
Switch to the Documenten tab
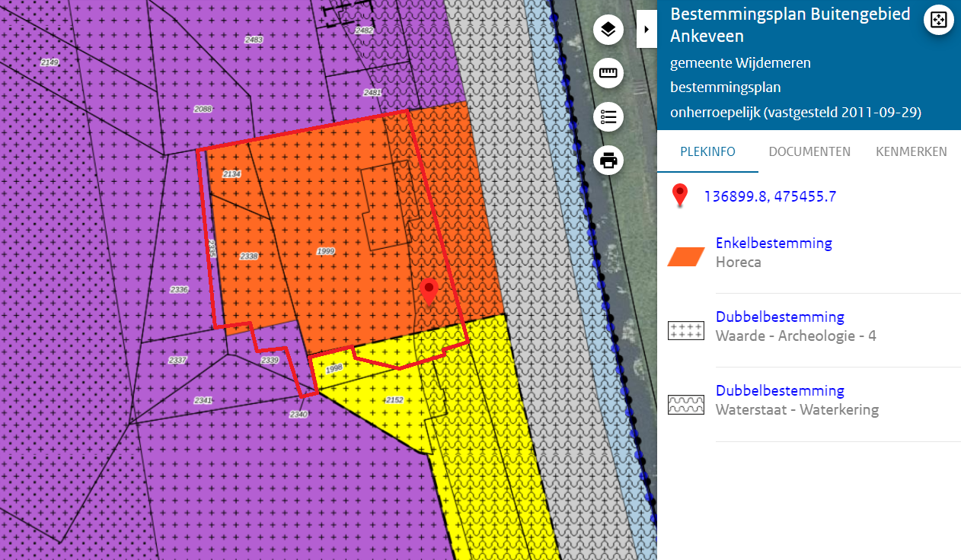[809, 151]
